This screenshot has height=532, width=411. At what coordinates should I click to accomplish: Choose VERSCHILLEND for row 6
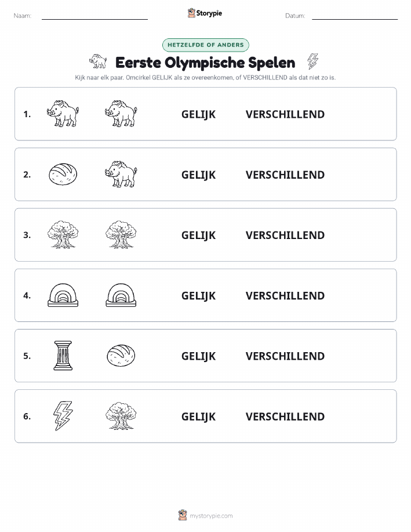point(285,417)
